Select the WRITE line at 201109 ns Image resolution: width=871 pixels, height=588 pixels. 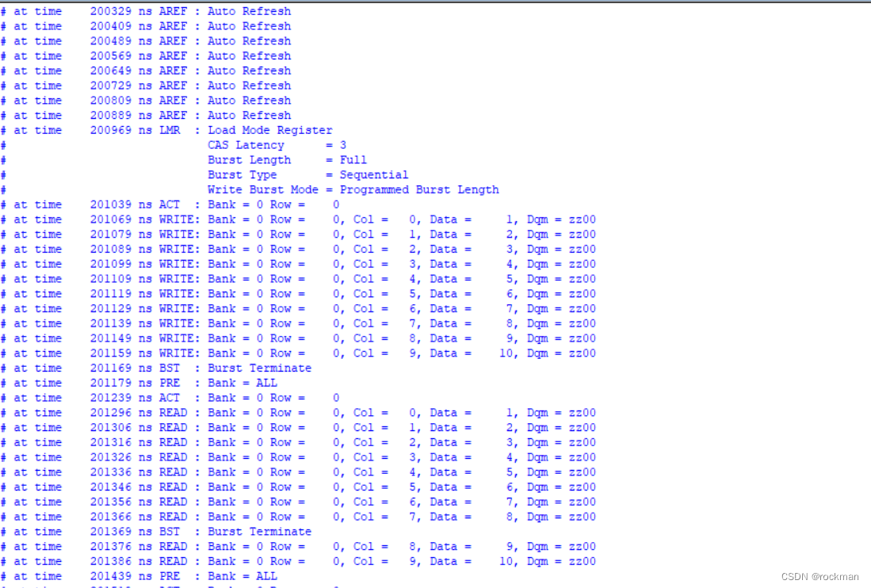click(x=298, y=279)
